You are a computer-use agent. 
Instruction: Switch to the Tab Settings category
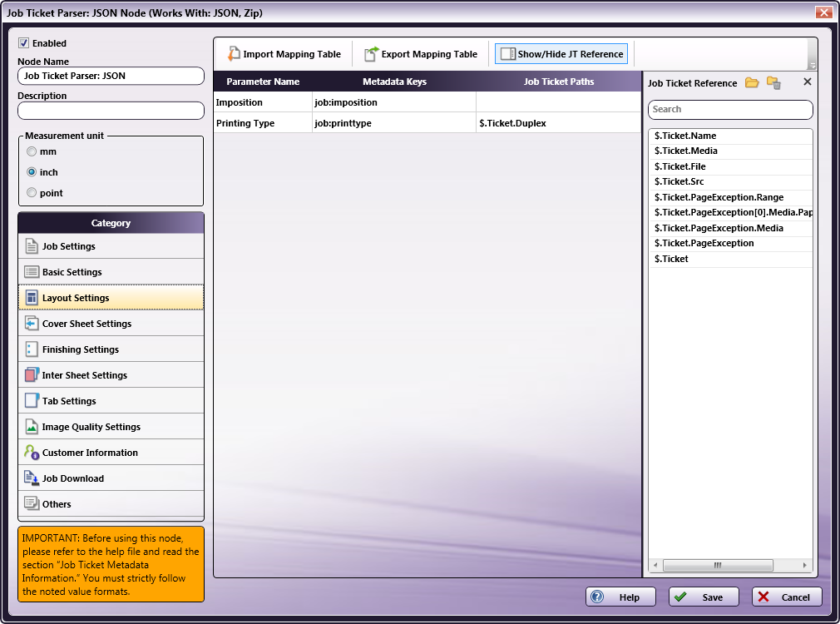click(111, 400)
